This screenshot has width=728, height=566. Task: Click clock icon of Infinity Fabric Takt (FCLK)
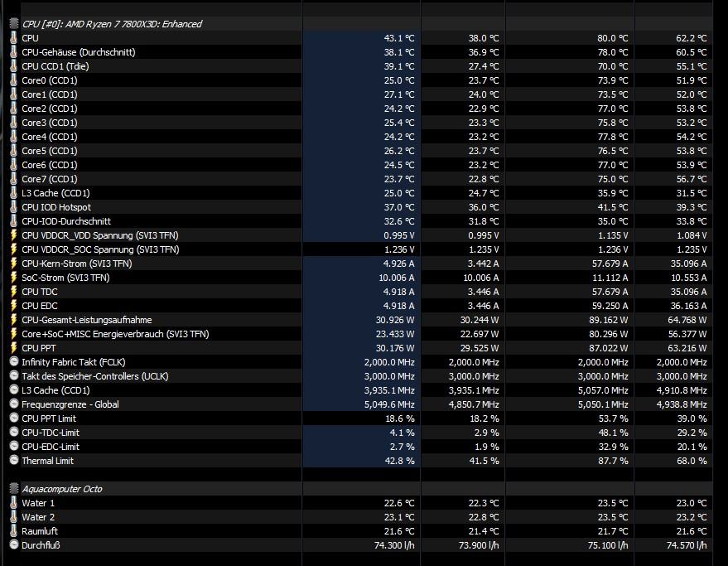pos(14,361)
